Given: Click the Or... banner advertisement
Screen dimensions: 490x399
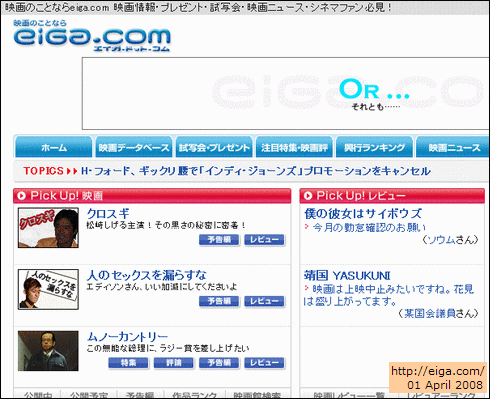Looking at the screenshot, I should coord(286,93).
